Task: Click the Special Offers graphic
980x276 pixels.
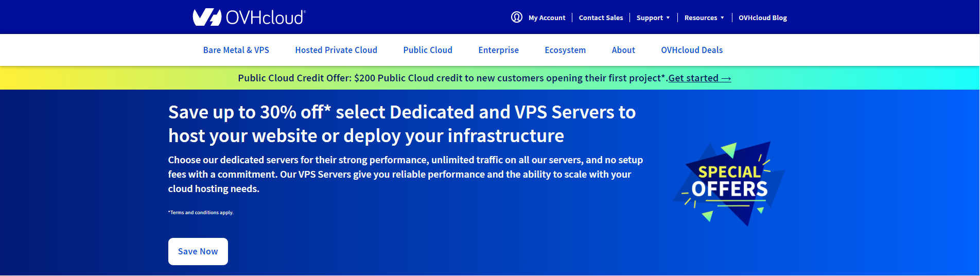Action: click(x=729, y=184)
